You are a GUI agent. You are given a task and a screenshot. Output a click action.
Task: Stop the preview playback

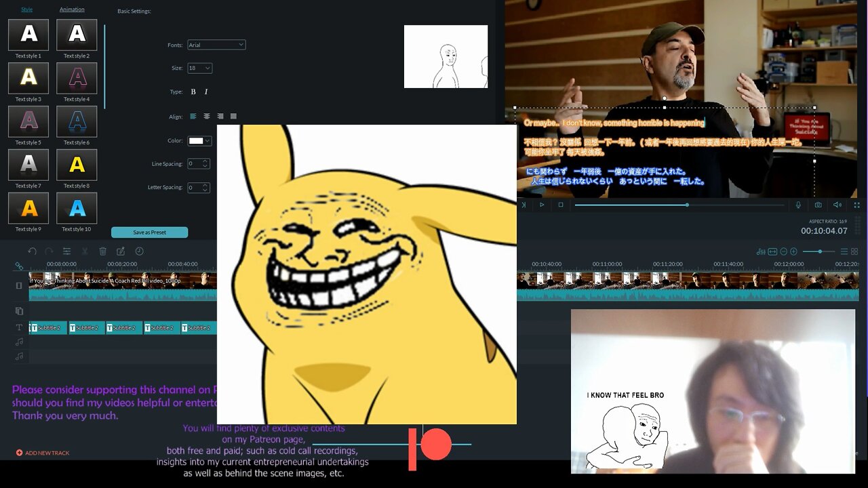[x=561, y=205]
